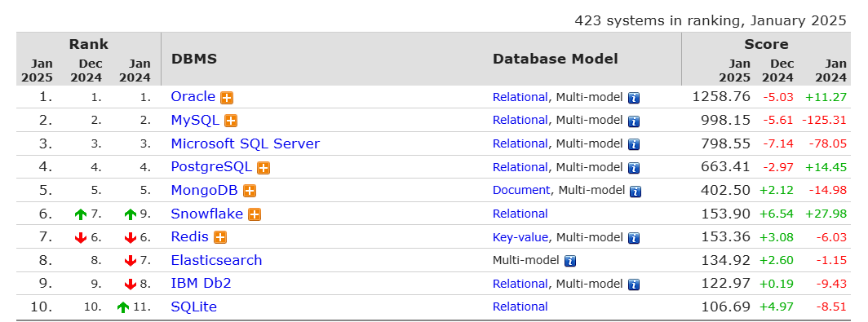The height and width of the screenshot is (322, 868).
Task: Click the +14.45 yearly change for PostgreSQL
Action: 826,167
